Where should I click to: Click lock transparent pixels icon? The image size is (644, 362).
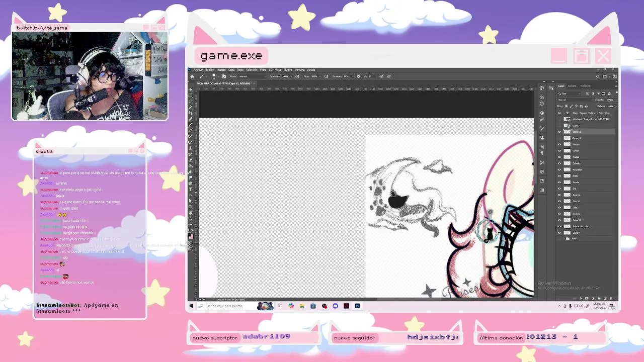(x=567, y=106)
